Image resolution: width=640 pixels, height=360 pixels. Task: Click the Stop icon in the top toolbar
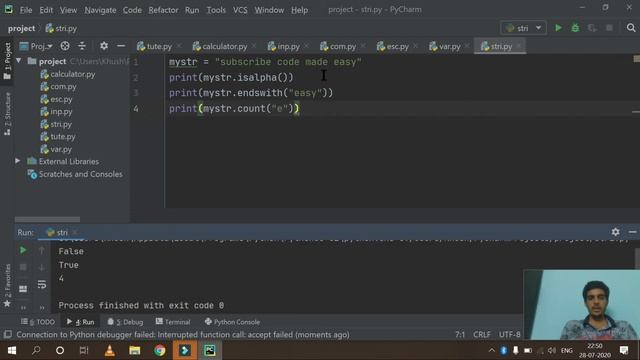click(x=609, y=28)
